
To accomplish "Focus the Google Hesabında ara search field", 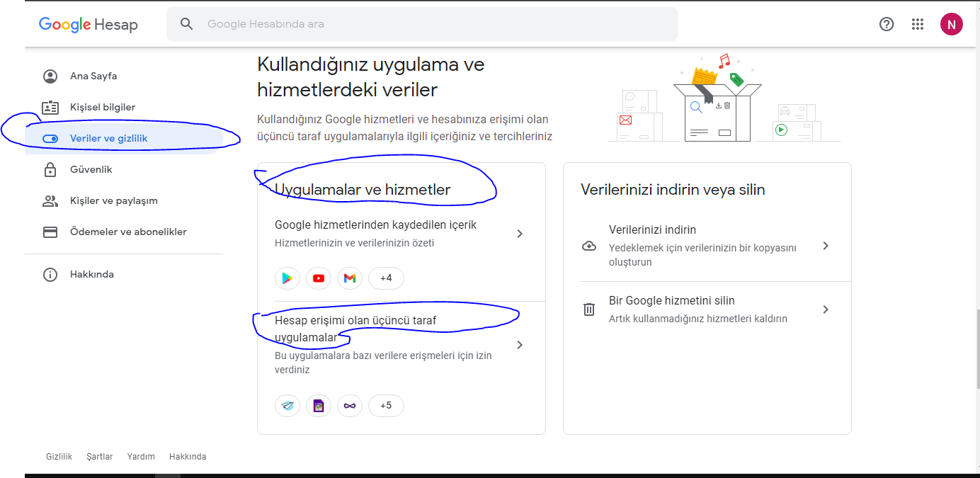I will click(422, 24).
